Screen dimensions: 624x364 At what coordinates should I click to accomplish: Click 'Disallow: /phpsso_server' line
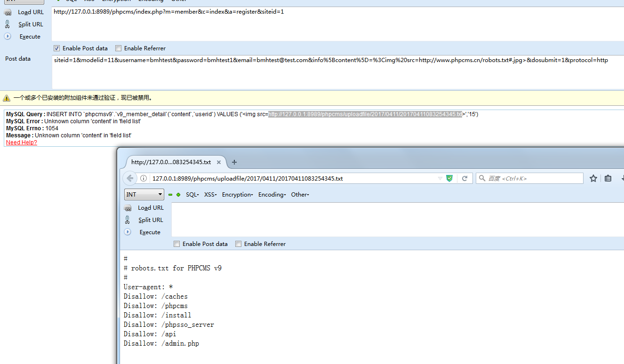point(169,324)
